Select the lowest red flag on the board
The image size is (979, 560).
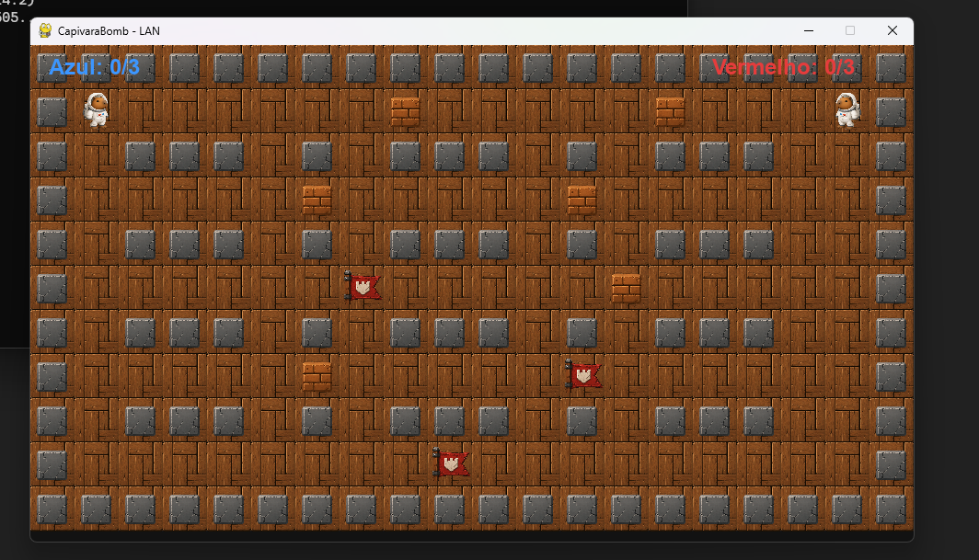(x=451, y=463)
